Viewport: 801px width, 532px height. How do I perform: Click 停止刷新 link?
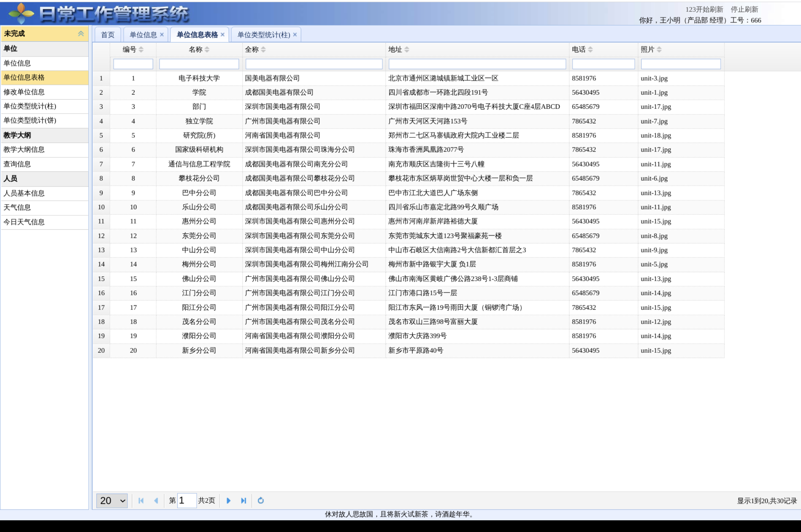click(744, 9)
